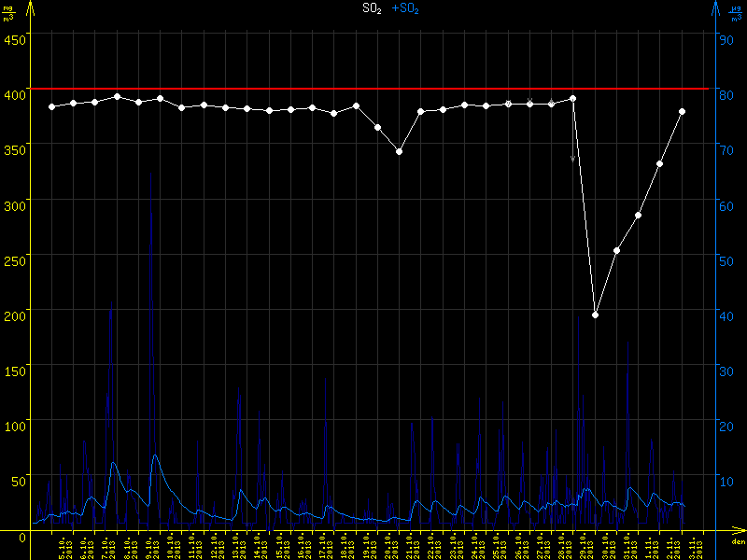Select the last white data point on the right
747x560 pixels.
pos(683,111)
